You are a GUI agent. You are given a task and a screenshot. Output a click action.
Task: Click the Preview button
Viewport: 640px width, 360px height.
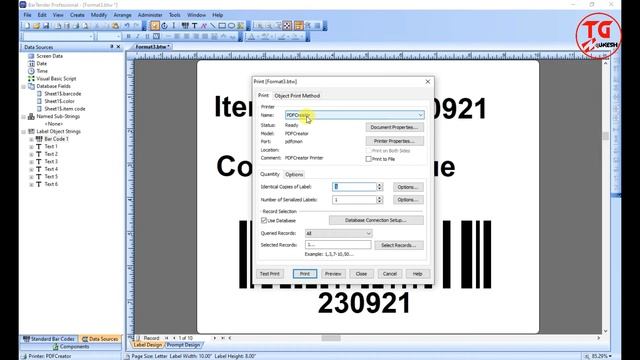click(x=333, y=274)
